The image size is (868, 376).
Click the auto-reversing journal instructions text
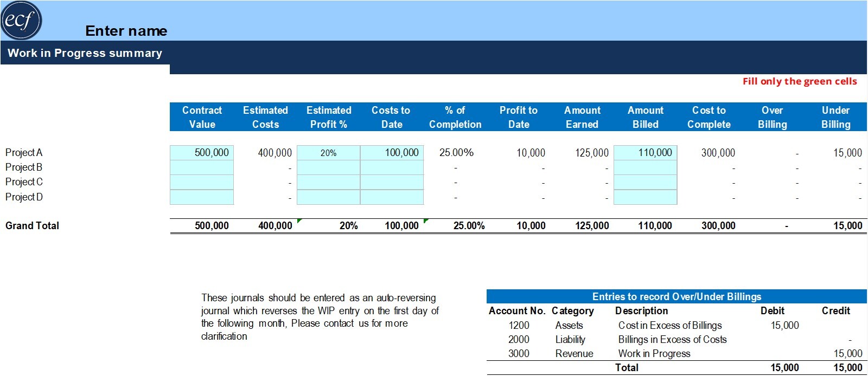pyautogui.click(x=320, y=317)
